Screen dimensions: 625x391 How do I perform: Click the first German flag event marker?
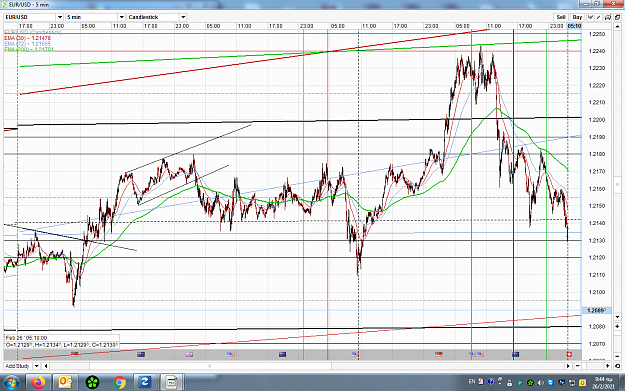click(75, 354)
